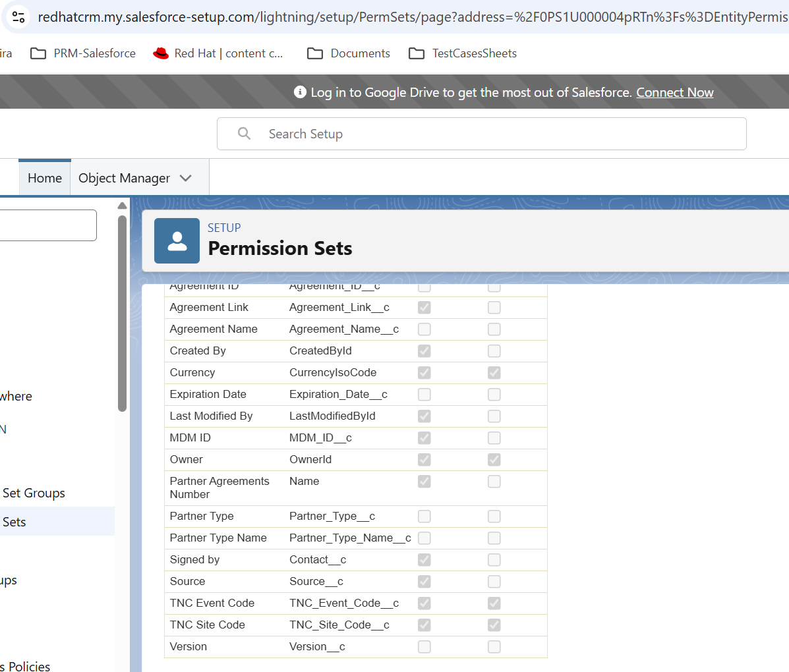
Task: Focus the Search Setup field
Action: click(482, 134)
